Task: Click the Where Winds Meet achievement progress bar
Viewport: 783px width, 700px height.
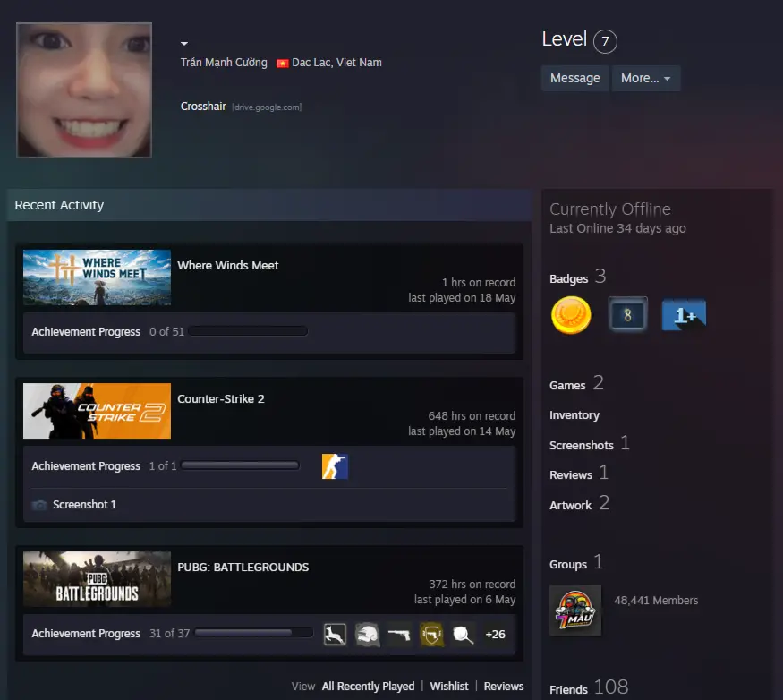Action: coord(248,331)
